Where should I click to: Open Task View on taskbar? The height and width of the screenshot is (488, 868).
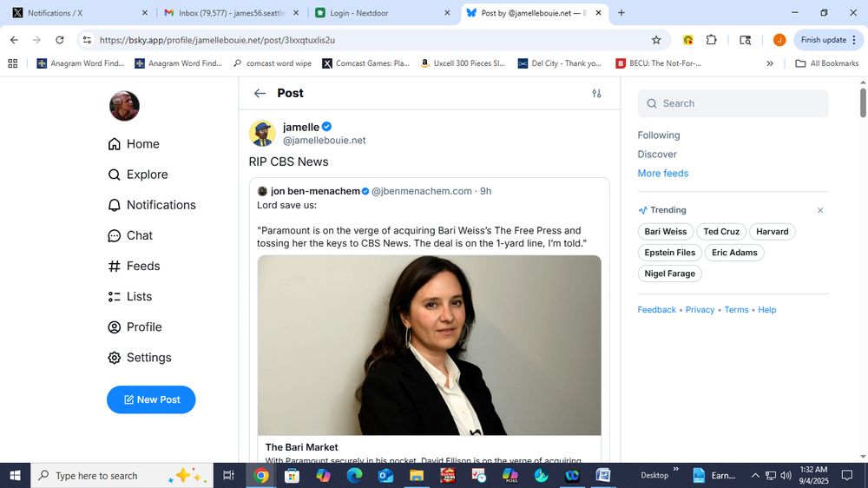(228, 475)
